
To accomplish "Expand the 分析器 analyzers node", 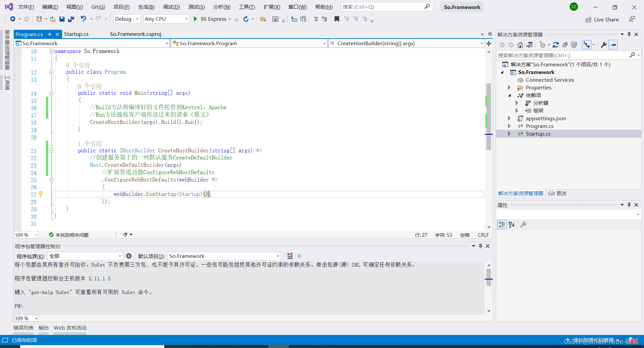I will (517, 103).
